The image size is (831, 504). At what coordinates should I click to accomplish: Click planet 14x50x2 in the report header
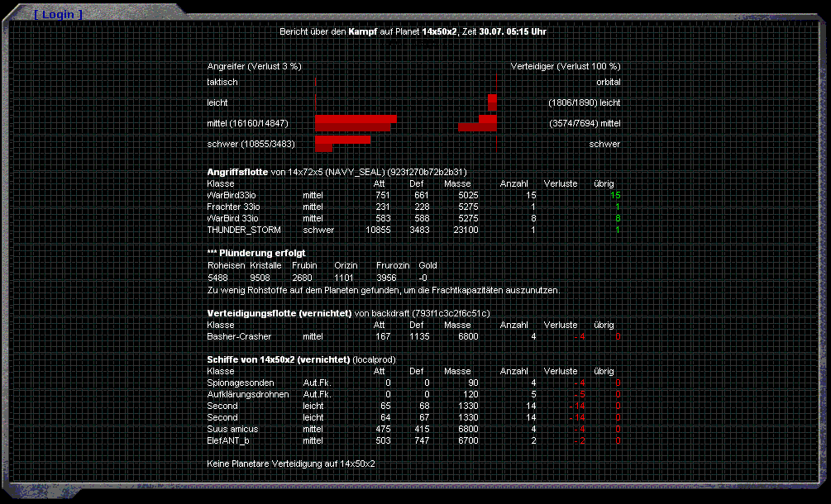[439, 31]
